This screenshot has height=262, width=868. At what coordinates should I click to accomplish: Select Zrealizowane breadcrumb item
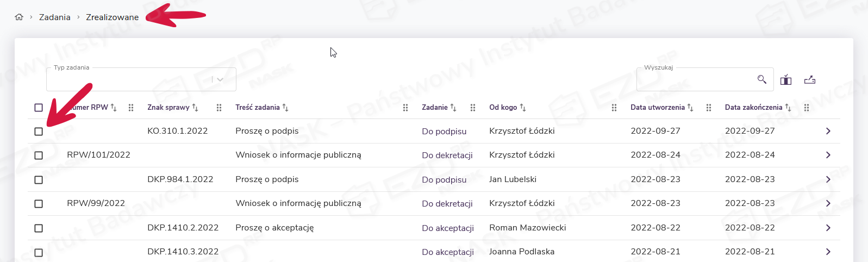[112, 17]
